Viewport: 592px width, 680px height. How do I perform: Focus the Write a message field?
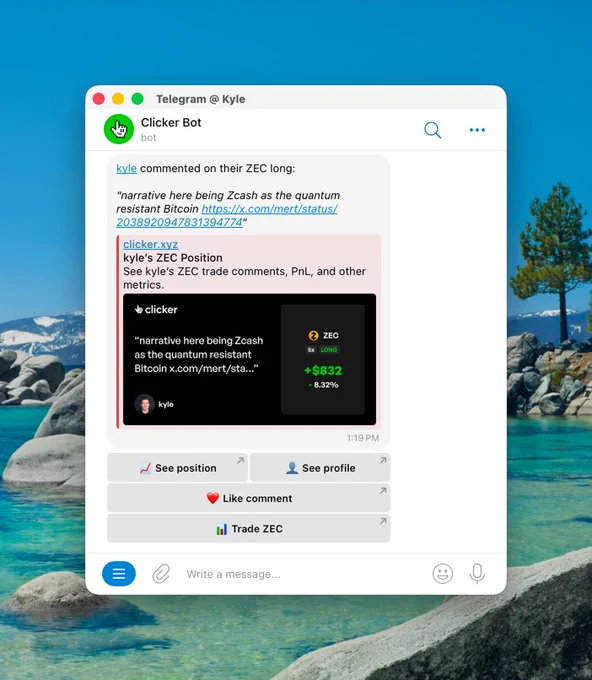coord(304,574)
